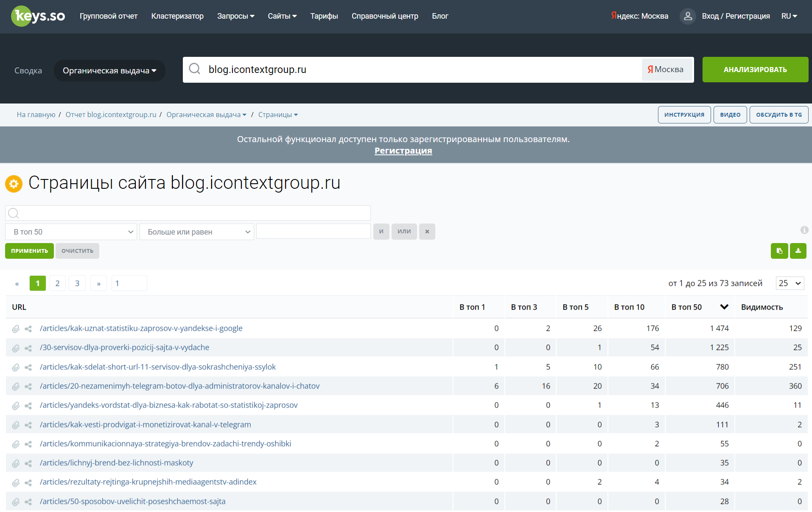This screenshot has height=512, width=812.
Task: Click link icon for kak-sdelat-short-url row
Action: 16,367
